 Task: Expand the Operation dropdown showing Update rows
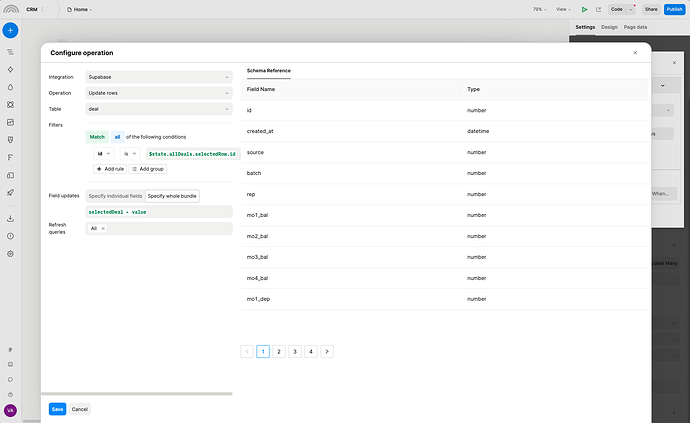coord(158,92)
